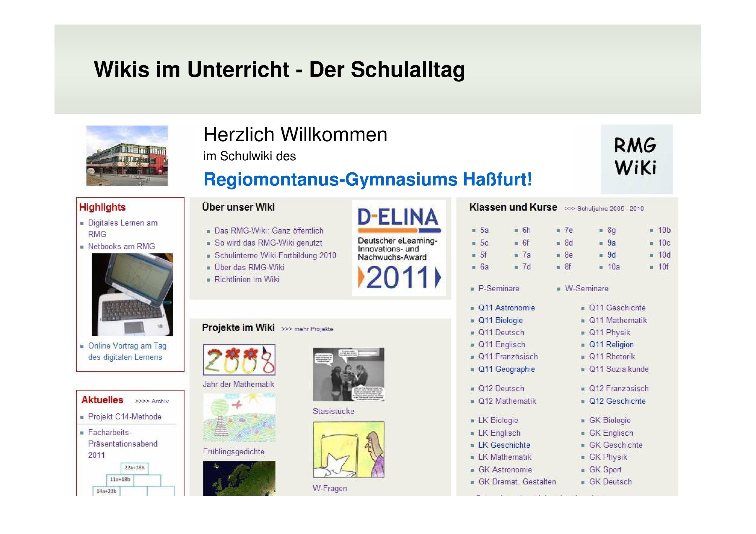Click 'Netbooks am RMG' highlight link
Screen dimensions: 756x534
coord(121,246)
